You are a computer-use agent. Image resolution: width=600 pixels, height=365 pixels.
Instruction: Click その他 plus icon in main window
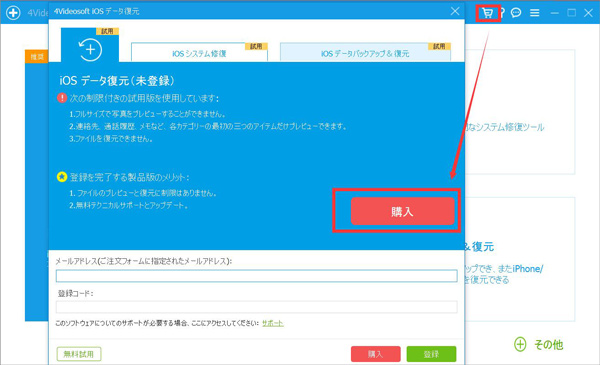pos(520,344)
